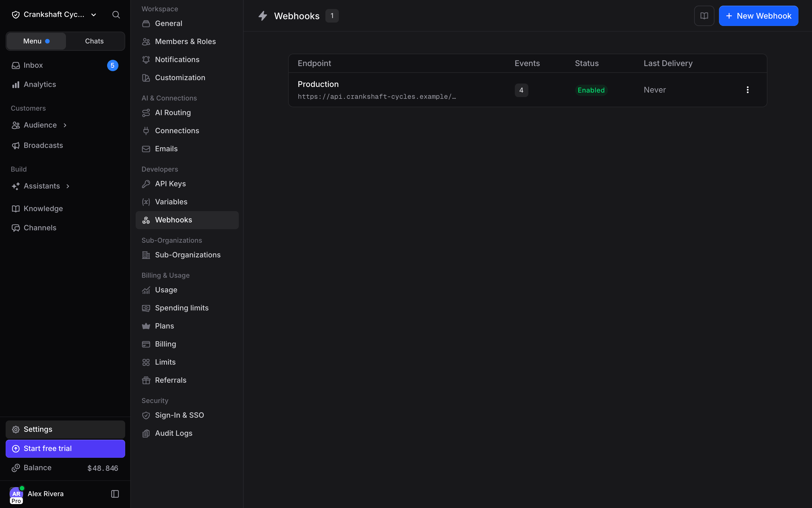Click the Sub-Organizations building icon
Image resolution: width=812 pixels, height=508 pixels.
[146, 255]
